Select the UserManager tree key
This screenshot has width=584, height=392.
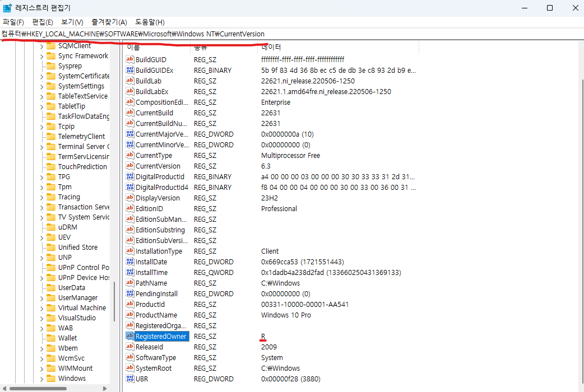click(78, 298)
